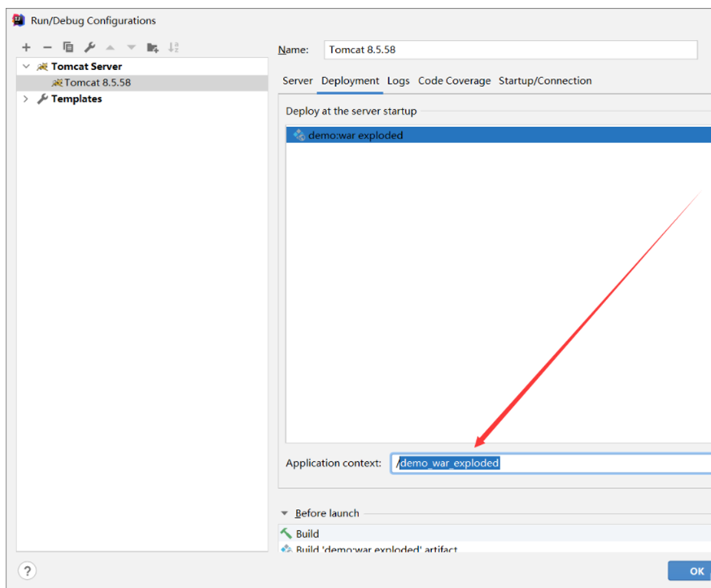
Task: Click the Templates wrench icon in tree
Action: 42,99
